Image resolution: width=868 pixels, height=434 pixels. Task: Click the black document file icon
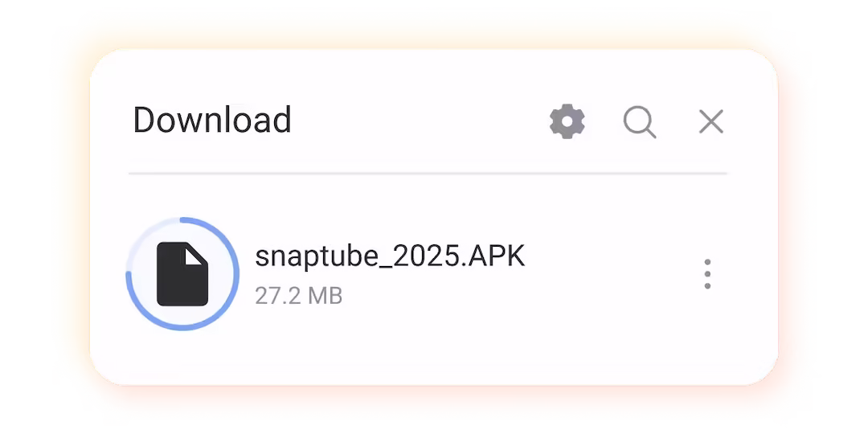click(x=182, y=274)
